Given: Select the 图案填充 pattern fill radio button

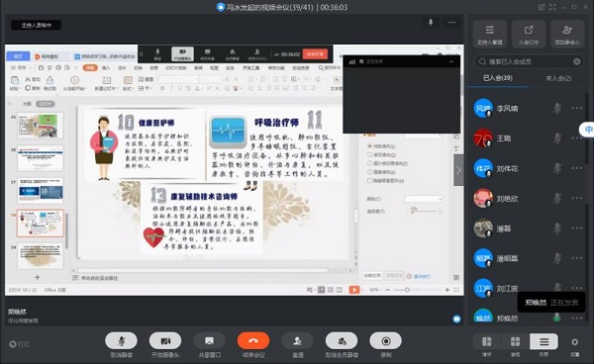Looking at the screenshot, I should click(x=369, y=172).
